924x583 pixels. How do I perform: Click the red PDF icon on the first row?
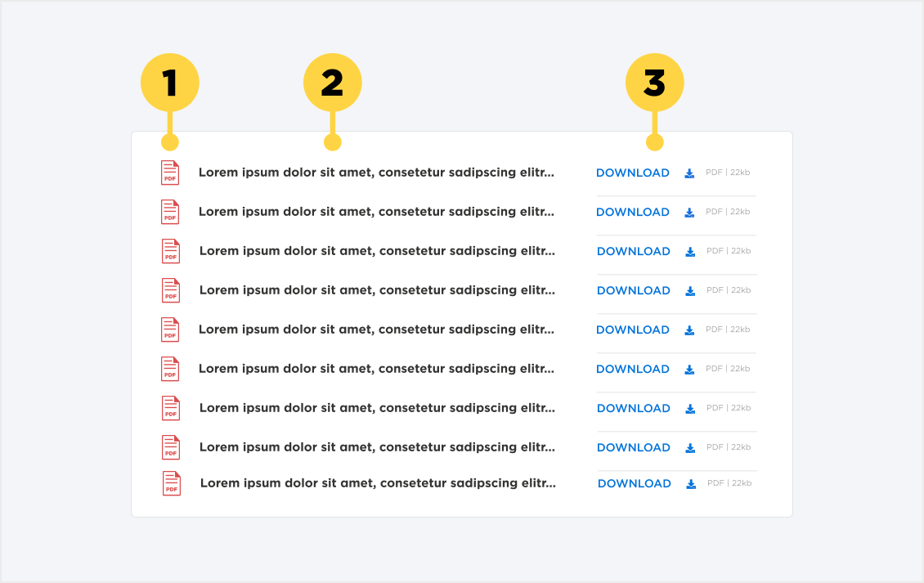point(170,173)
